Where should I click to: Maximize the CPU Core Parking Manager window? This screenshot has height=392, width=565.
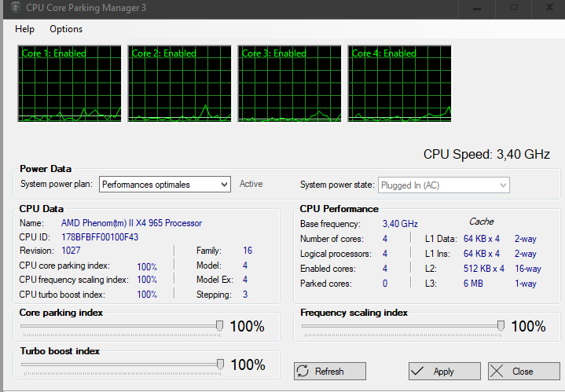tap(514, 8)
